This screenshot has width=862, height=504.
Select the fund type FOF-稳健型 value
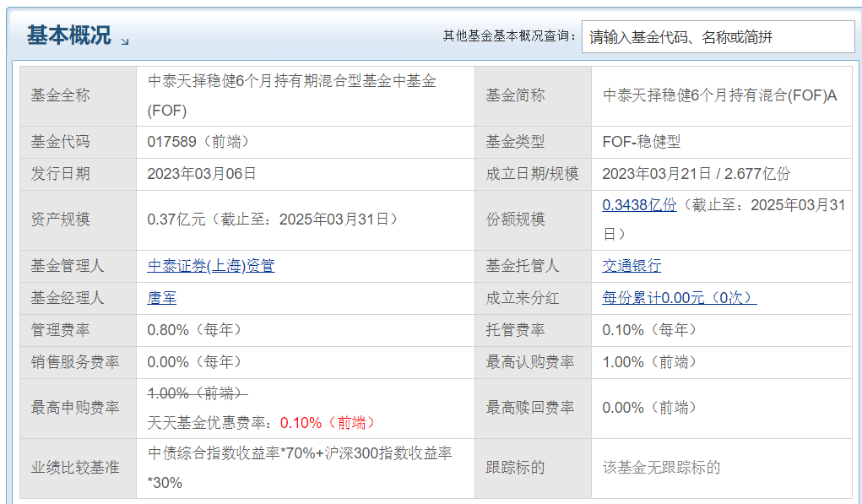642,143
